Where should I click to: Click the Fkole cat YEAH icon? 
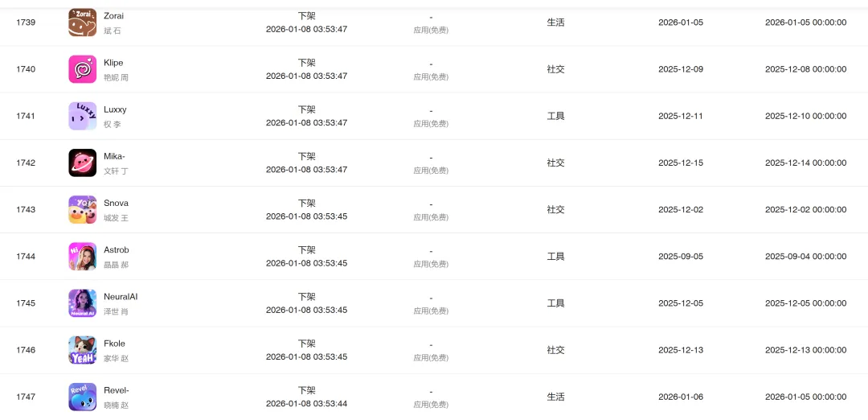[x=83, y=350]
